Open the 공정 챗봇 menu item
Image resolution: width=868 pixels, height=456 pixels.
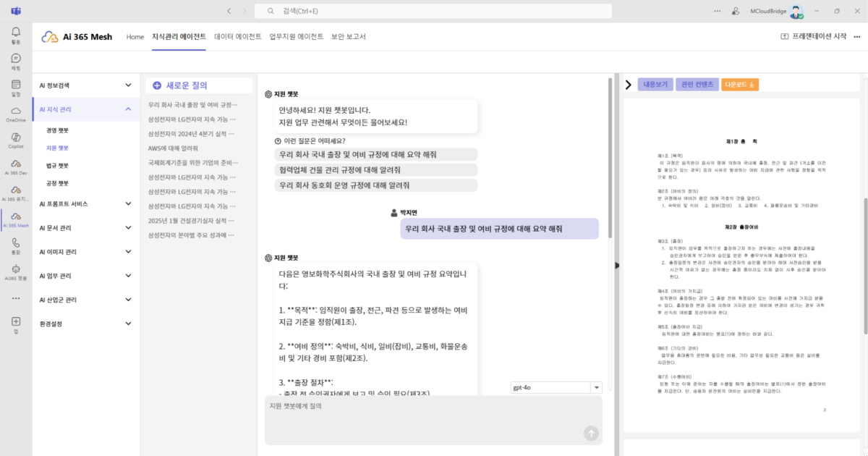point(57,183)
